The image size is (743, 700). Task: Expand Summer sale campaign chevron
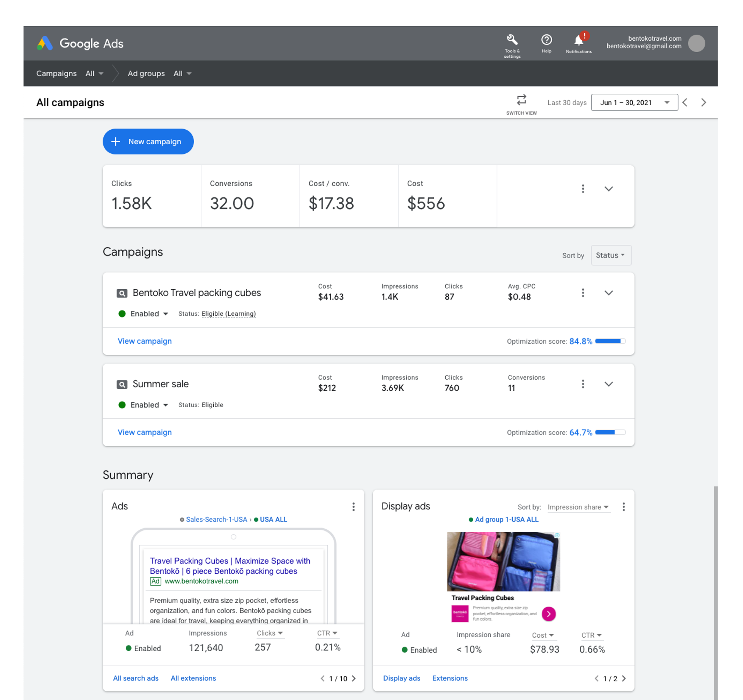pos(608,384)
